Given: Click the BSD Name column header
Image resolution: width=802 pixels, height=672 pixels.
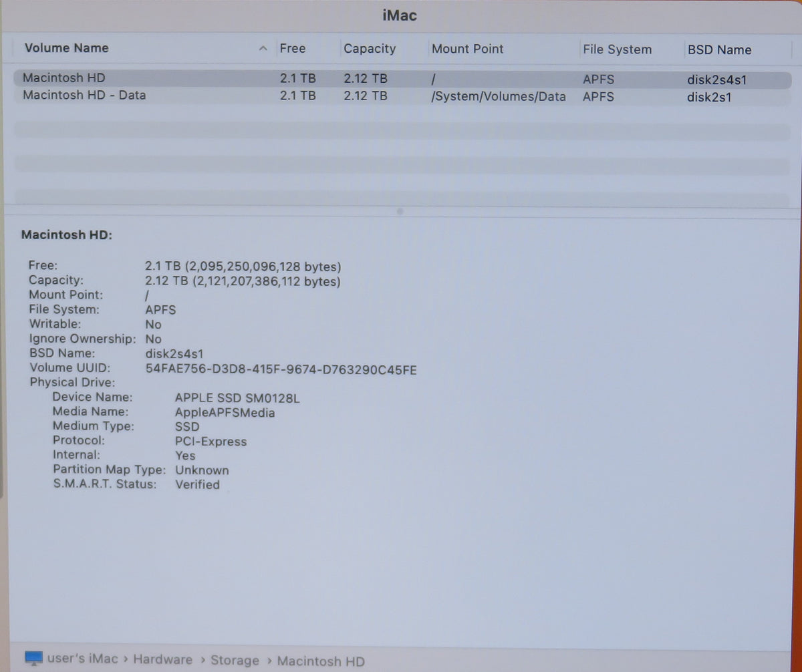Looking at the screenshot, I should pos(719,50).
